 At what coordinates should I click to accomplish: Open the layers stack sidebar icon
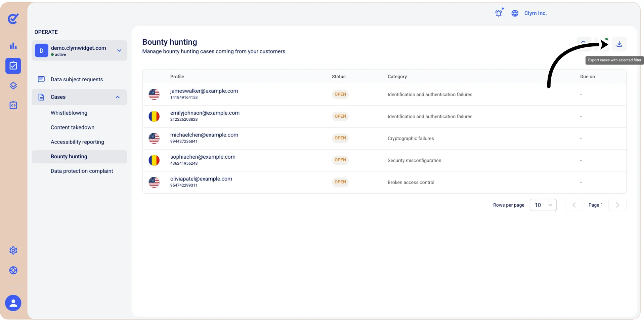tap(13, 86)
